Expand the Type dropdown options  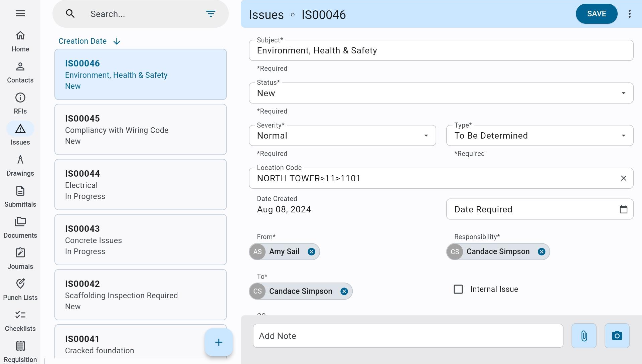[x=624, y=135]
